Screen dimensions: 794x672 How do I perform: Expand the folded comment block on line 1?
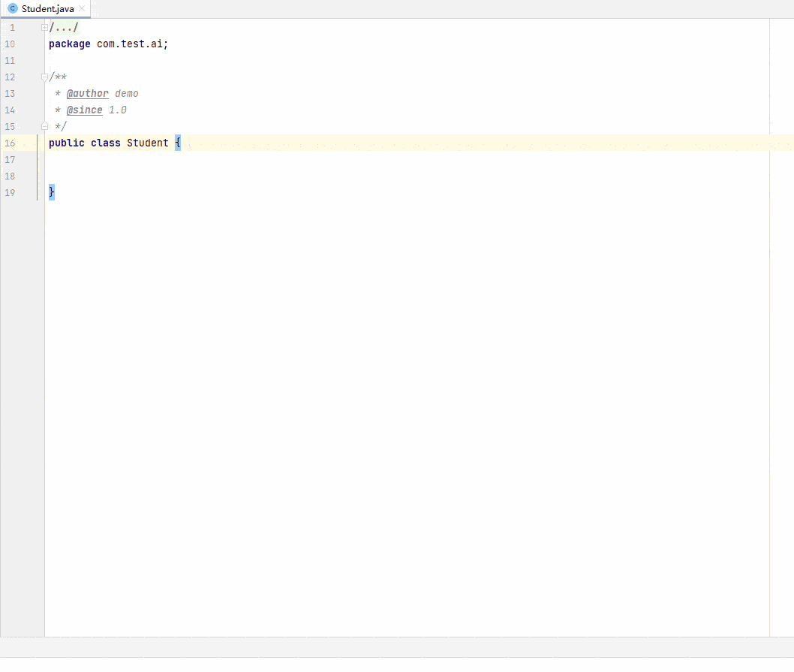click(44, 27)
